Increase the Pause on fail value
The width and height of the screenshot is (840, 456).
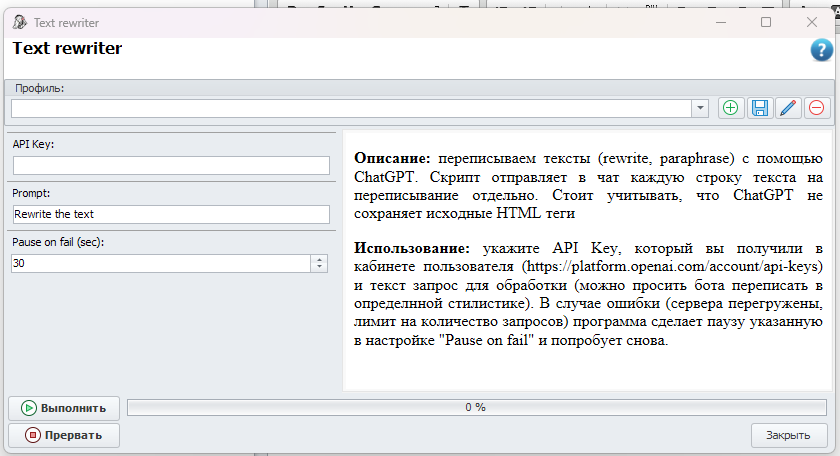[320, 259]
